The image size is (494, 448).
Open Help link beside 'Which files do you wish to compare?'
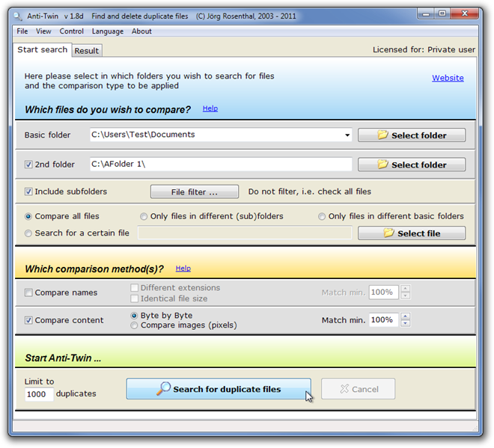point(210,108)
